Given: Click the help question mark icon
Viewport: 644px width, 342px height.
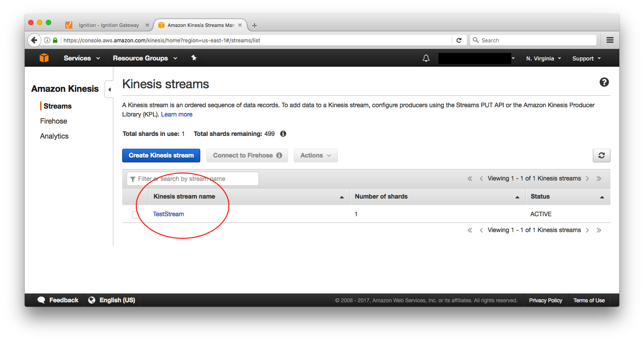Looking at the screenshot, I should click(604, 82).
